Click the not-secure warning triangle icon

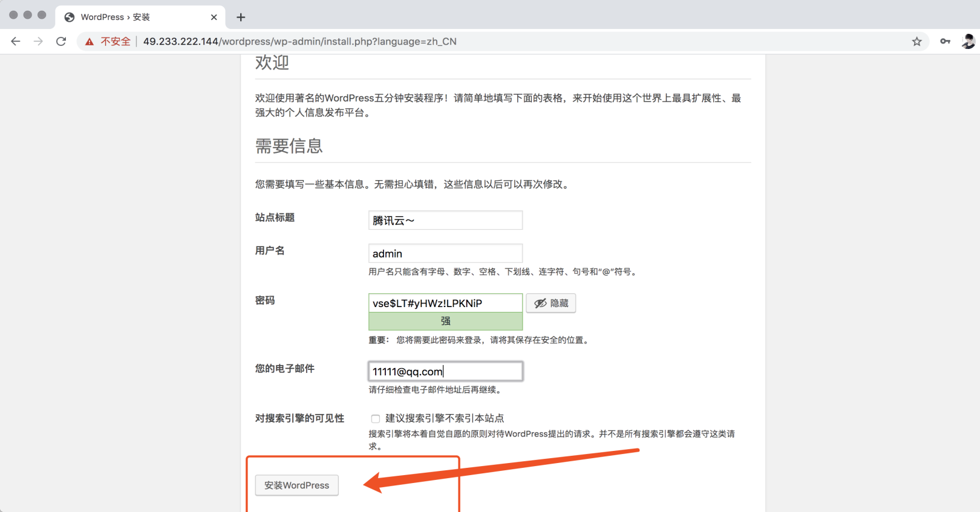tap(90, 42)
